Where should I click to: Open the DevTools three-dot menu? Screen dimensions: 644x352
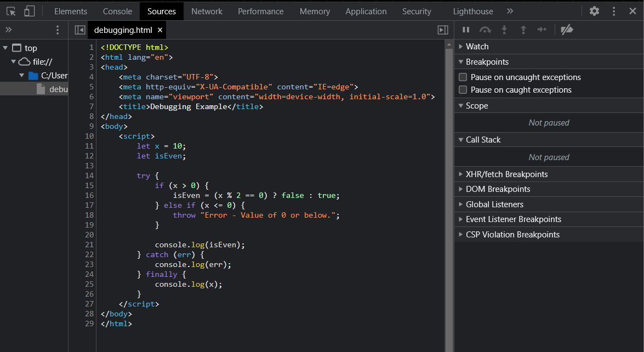pos(614,11)
